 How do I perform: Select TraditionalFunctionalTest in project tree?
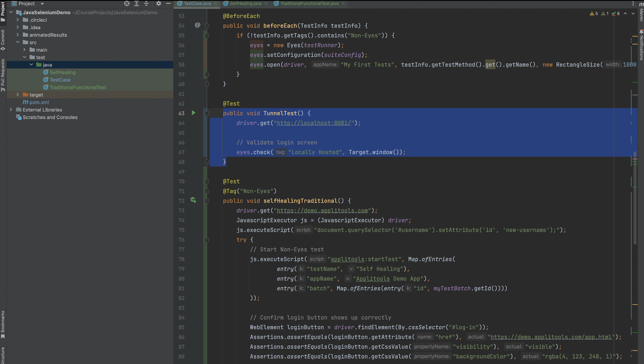tap(78, 87)
